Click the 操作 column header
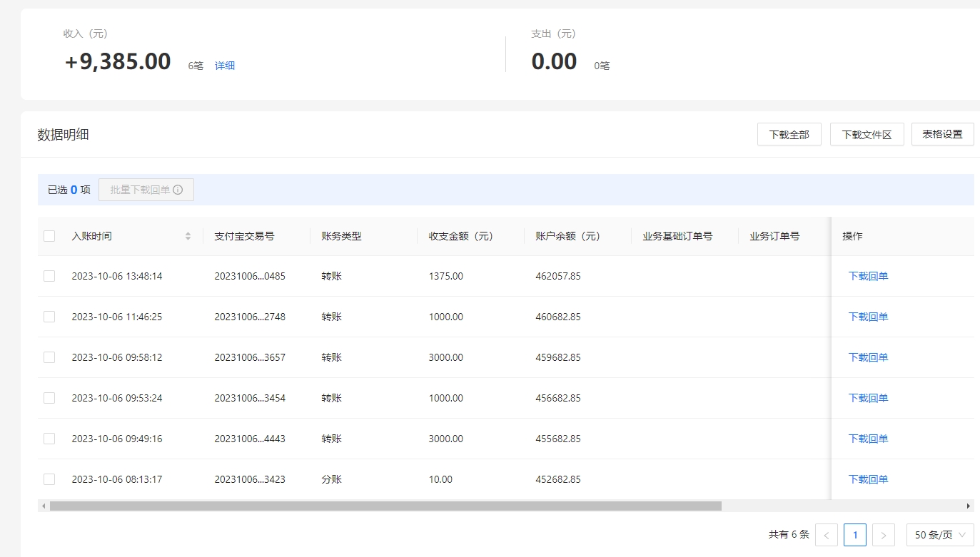The width and height of the screenshot is (980, 557). tap(852, 236)
